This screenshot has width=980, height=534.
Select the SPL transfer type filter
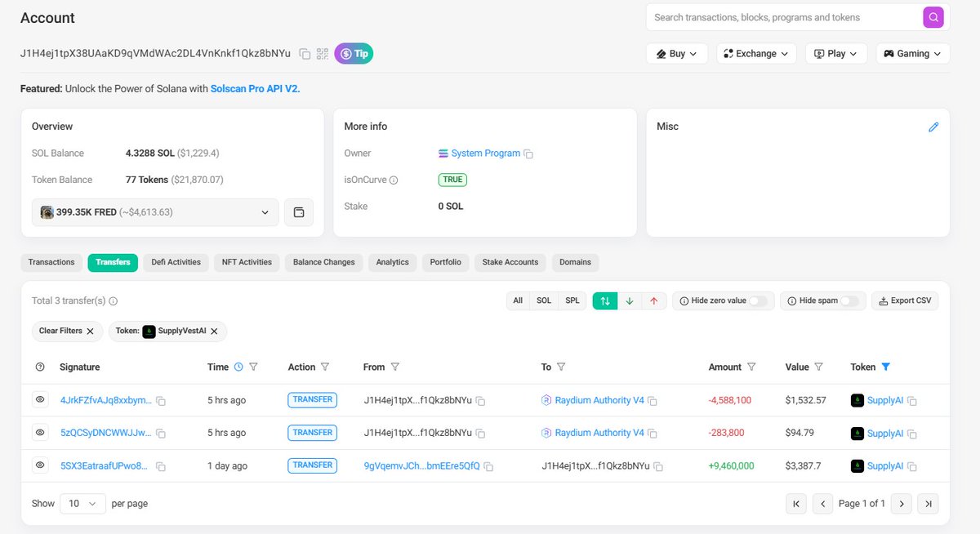pos(572,300)
